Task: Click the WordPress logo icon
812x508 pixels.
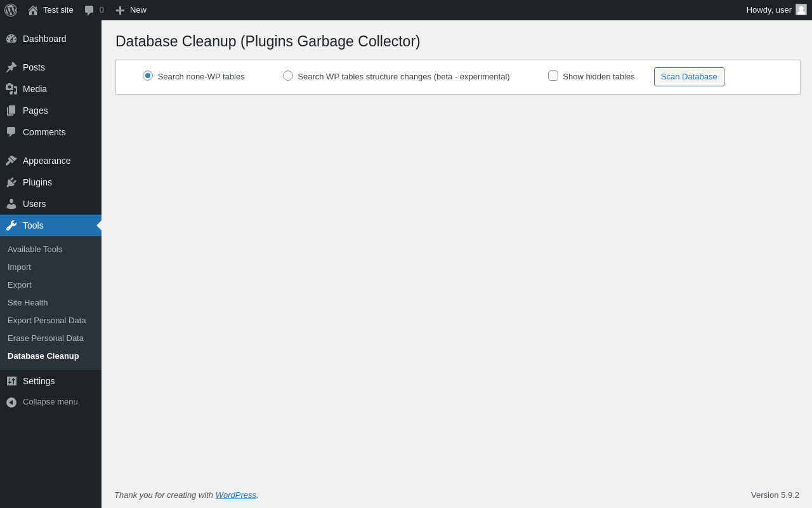Action: coord(11,10)
